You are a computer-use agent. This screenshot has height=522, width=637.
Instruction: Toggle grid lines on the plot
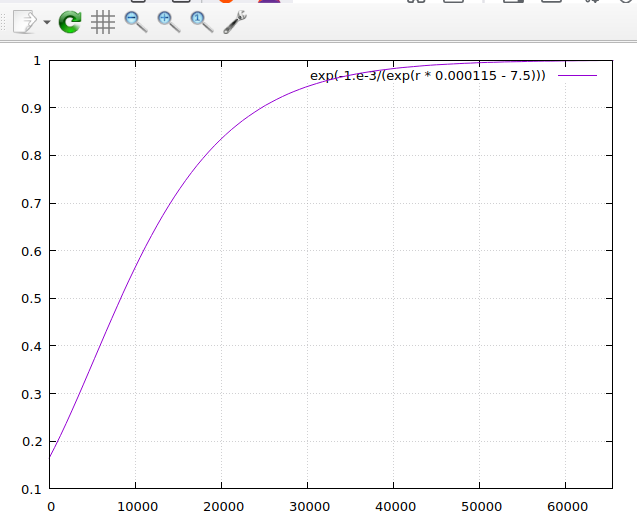tap(103, 22)
